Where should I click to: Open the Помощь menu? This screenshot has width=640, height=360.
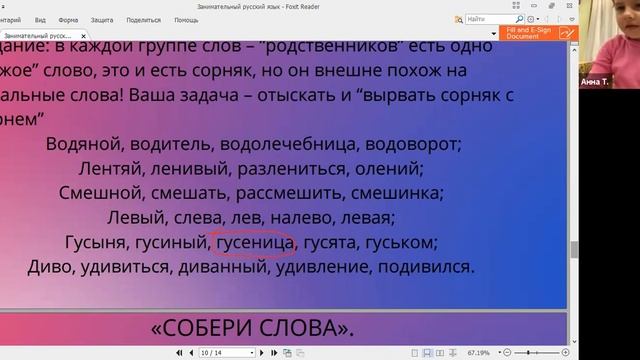(186, 20)
